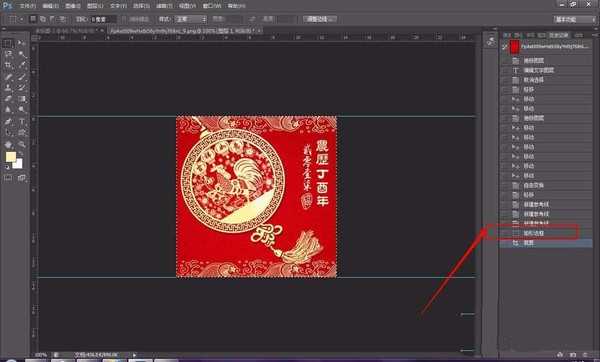The height and width of the screenshot is (362, 600).
Task: Open the foreground color swatch picker
Action: pyautogui.click(x=11, y=157)
